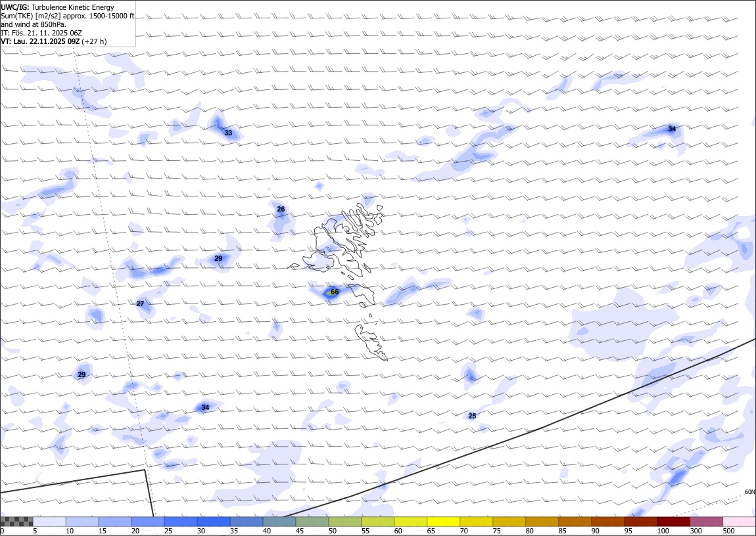756x536 pixels.
Task: Click the TKE value label 26
Action: pos(281,209)
